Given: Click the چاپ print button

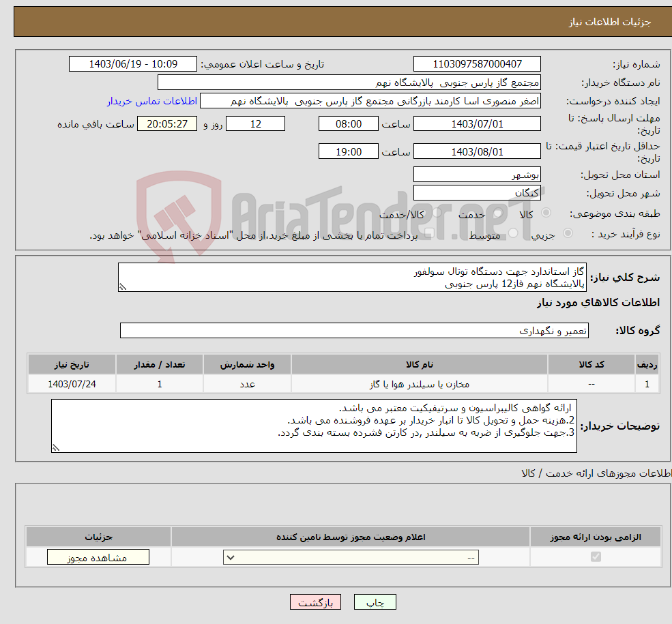Looking at the screenshot, I should [375, 602].
